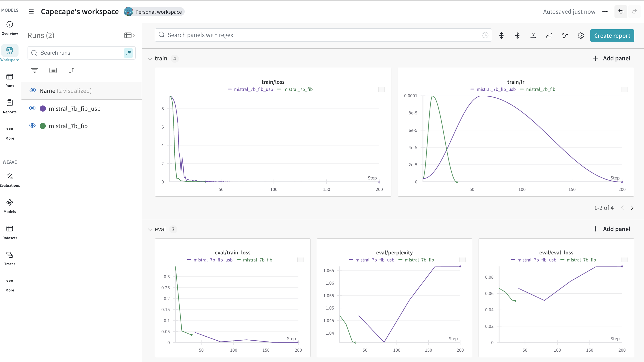This screenshot has width=644, height=362.
Task: Click the Create report button
Action: coord(612,35)
